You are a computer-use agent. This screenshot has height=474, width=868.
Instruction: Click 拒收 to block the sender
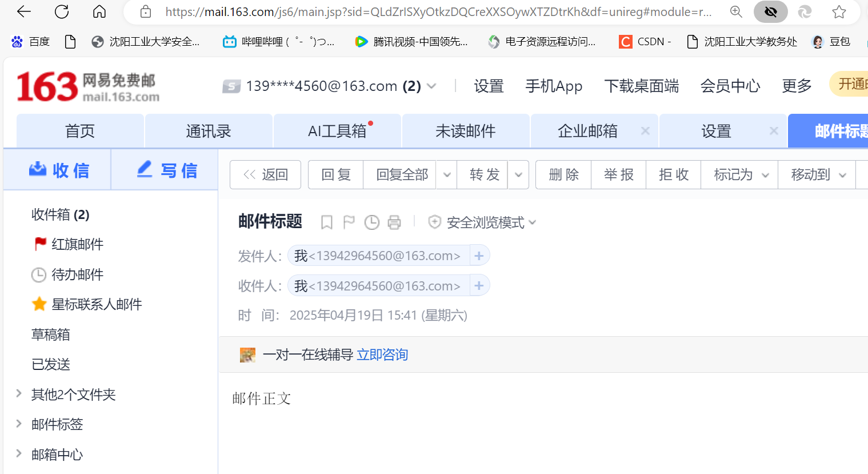click(x=673, y=174)
